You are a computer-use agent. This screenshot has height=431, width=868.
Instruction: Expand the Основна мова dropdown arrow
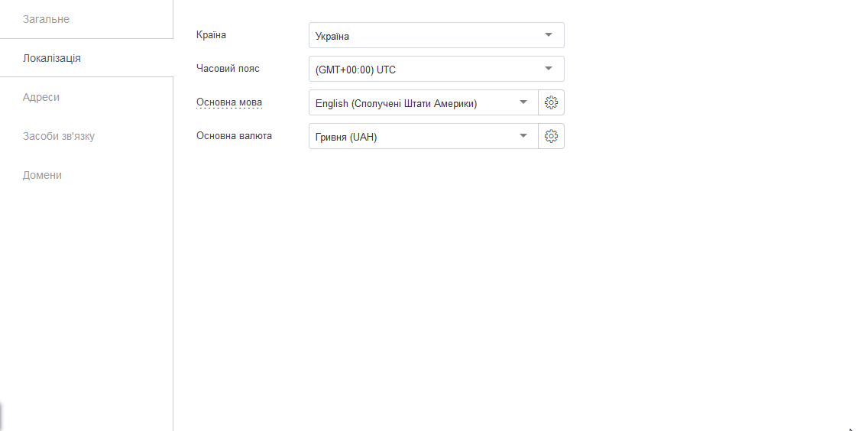click(523, 102)
